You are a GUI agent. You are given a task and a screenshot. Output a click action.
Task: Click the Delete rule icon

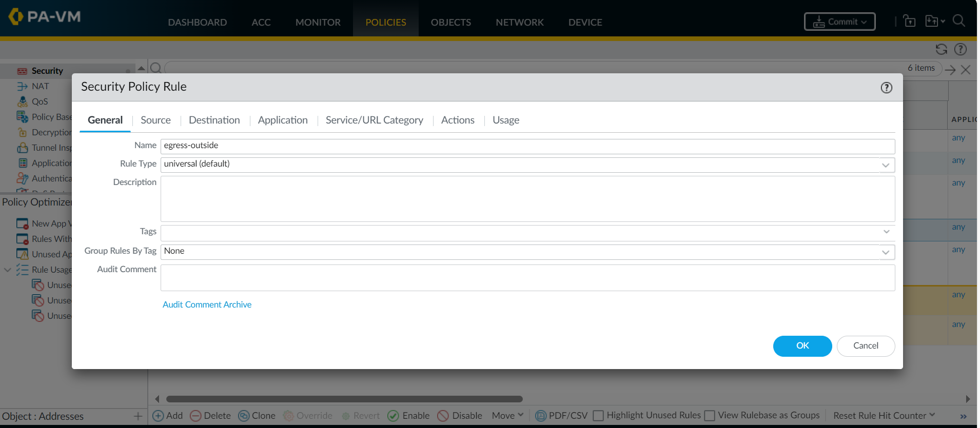coord(195,416)
